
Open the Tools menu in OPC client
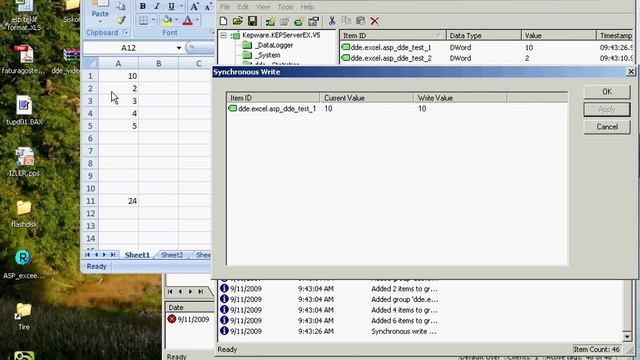coord(285,7)
